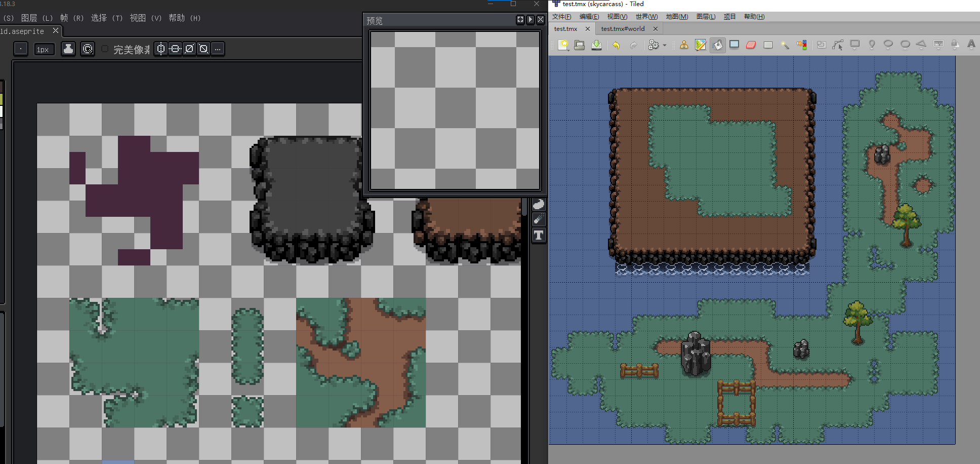Toggle vertical symmetry in Aseprite's context bar
This screenshot has height=464, width=980.
coord(175,49)
